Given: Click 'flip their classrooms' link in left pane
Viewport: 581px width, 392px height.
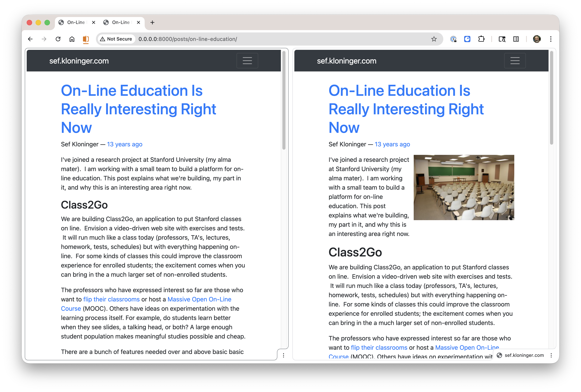Looking at the screenshot, I should tap(111, 299).
